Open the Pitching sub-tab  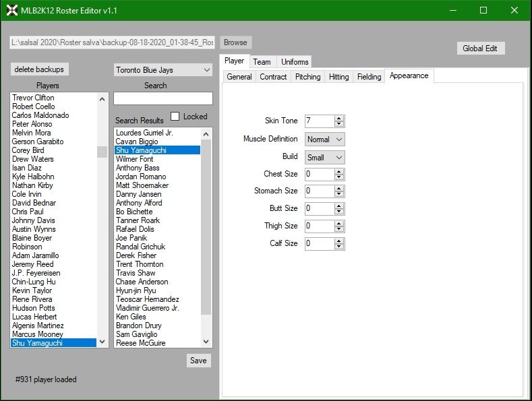307,77
